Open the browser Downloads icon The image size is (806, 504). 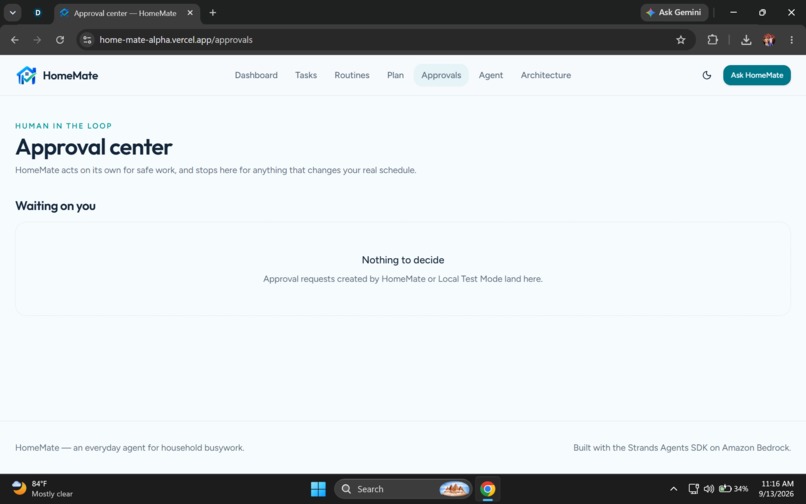[746, 40]
